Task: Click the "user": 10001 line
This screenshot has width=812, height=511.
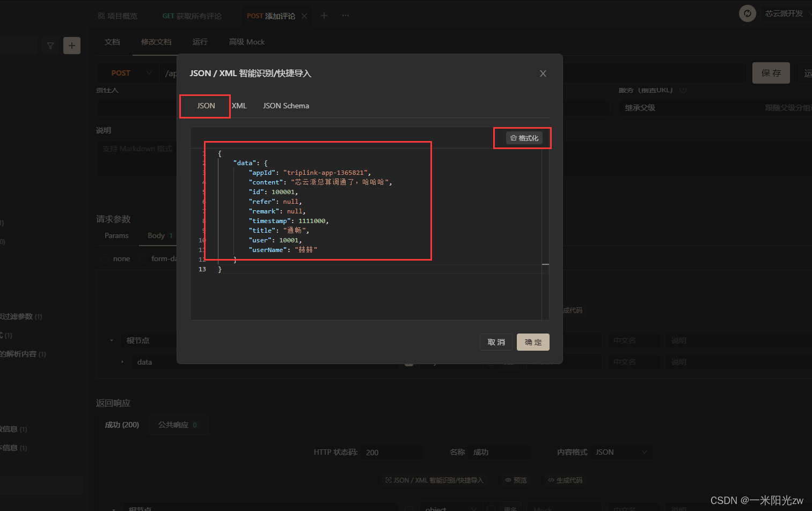Action: tap(275, 240)
